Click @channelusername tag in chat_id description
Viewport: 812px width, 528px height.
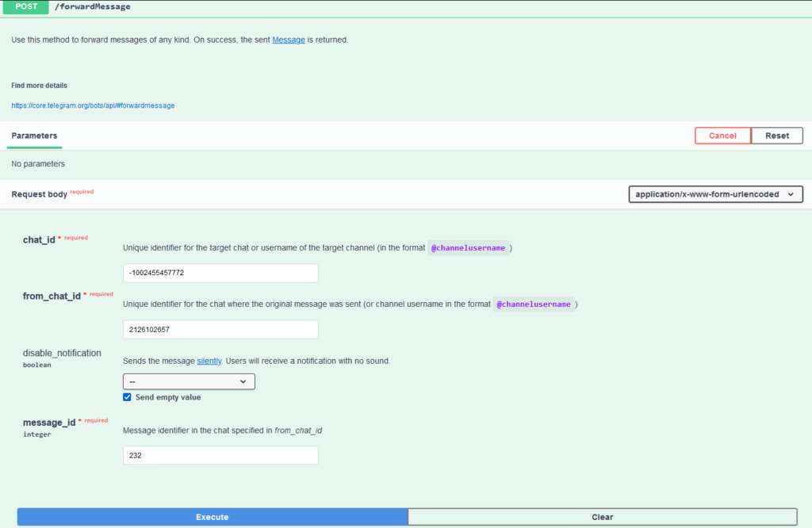(468, 248)
